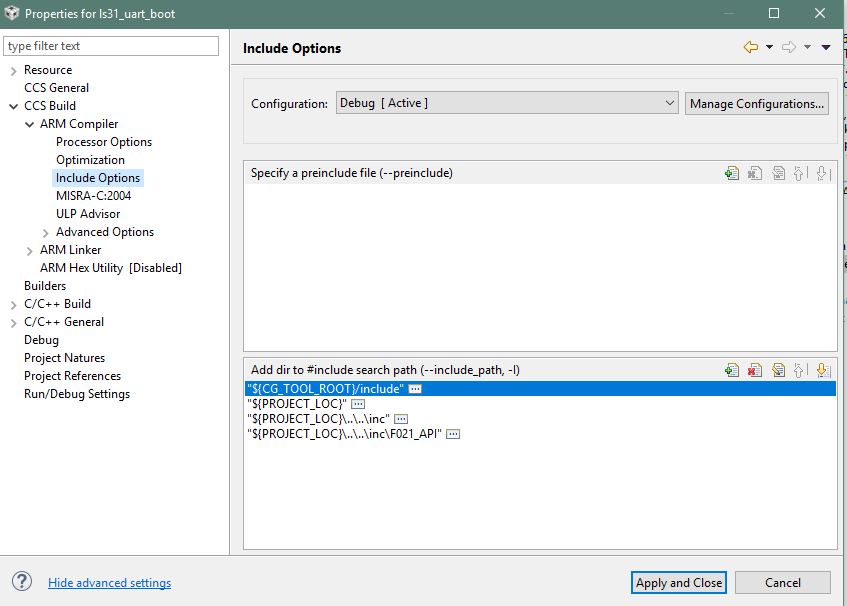Delete the selected include directory
Viewport: 847px width, 606px height.
756,369
